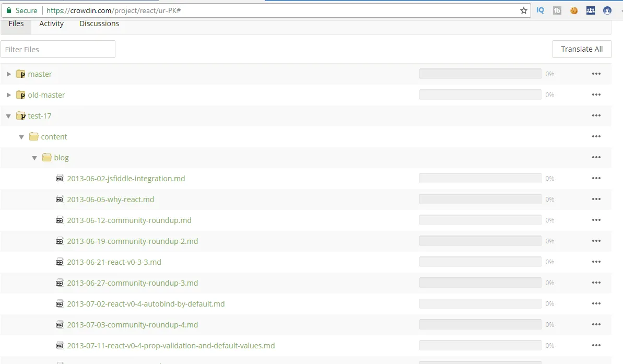Open options menu for community-roundup-4.md
The width and height of the screenshot is (623, 364).
(x=596, y=324)
